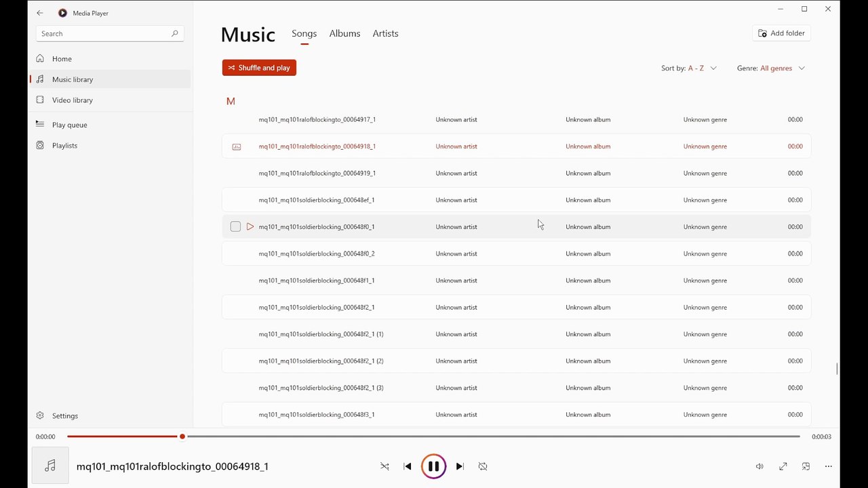Click the now-playing equalizer icon

click(237, 146)
